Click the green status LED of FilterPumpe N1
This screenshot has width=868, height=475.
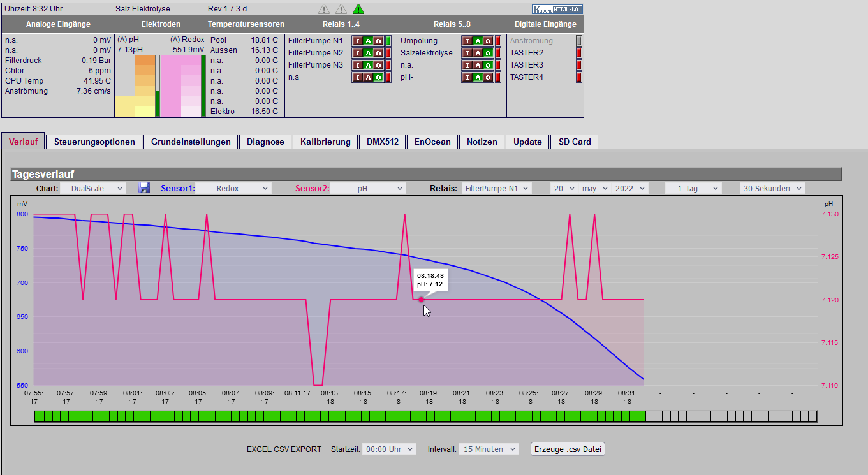pos(388,41)
